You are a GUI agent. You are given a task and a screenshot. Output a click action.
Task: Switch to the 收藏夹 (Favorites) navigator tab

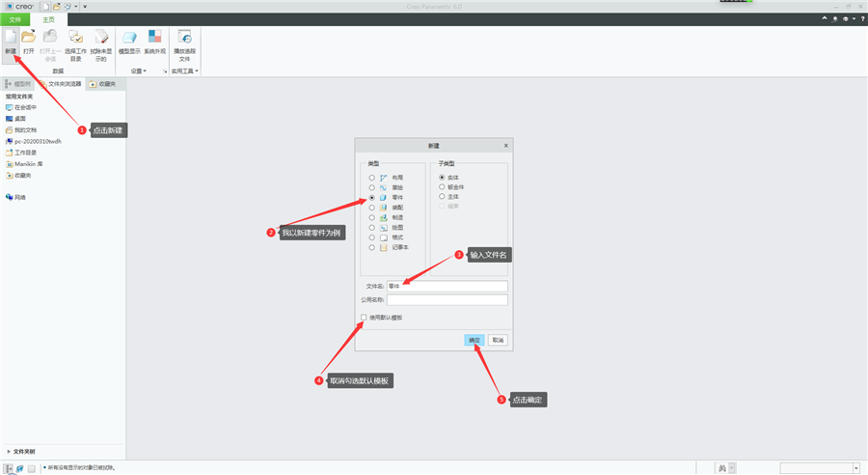[103, 84]
